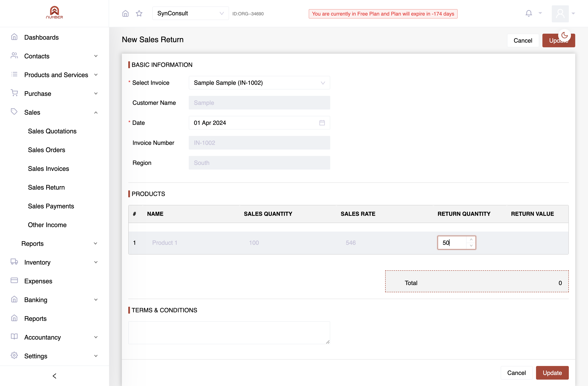Open Other Income page
Image resolution: width=588 pixels, height=386 pixels.
click(47, 225)
